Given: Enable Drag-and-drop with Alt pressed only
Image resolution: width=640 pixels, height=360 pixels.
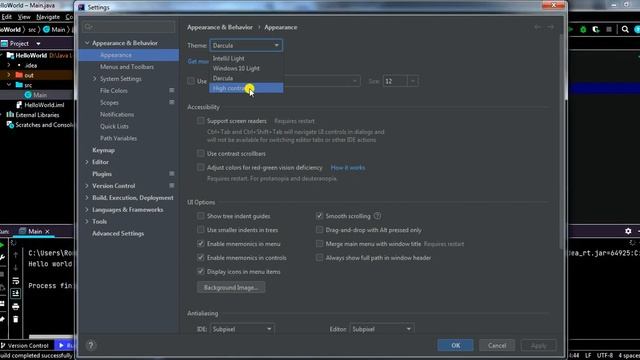Looking at the screenshot, I should 319,230.
